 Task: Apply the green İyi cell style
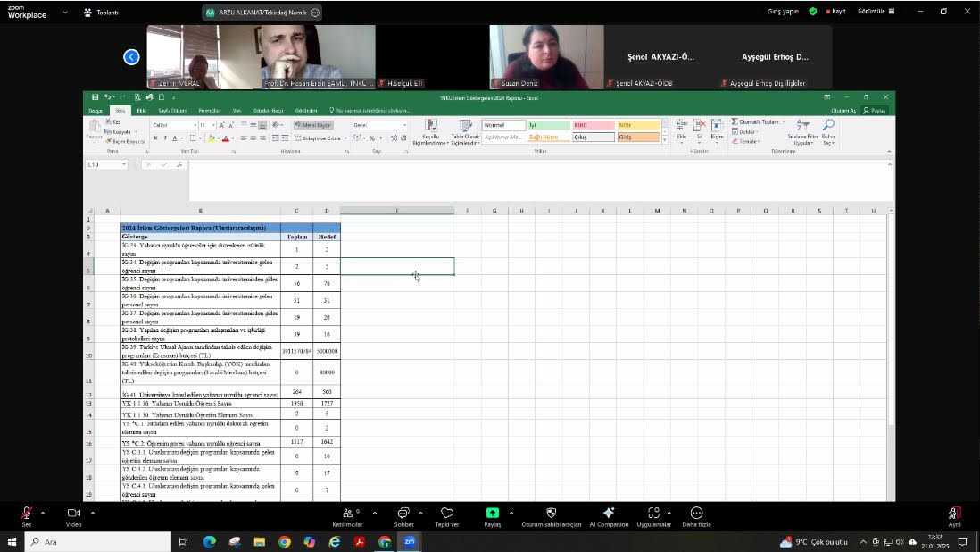[549, 125]
